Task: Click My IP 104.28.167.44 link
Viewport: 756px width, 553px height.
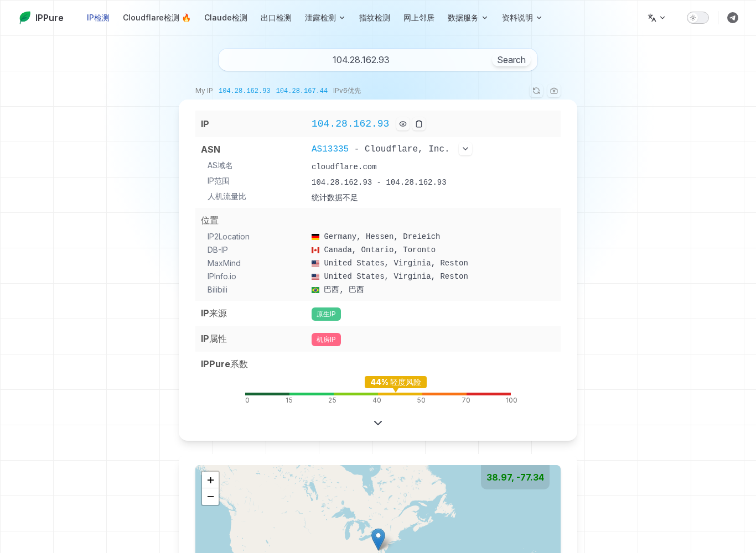Action: tap(302, 91)
